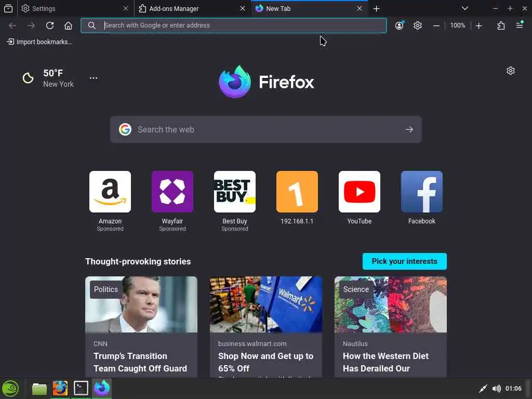Screen dimensions: 532x399
Task: Open the 192.168.1.1 shortcut tile
Action: pyautogui.click(x=297, y=198)
